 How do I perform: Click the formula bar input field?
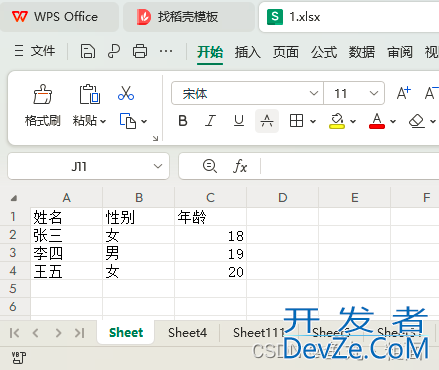pos(350,166)
